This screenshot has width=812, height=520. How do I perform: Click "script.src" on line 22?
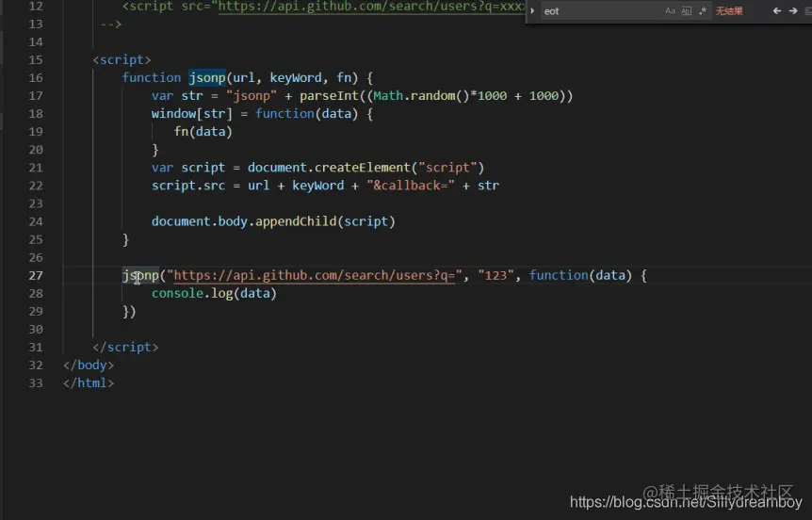click(188, 186)
